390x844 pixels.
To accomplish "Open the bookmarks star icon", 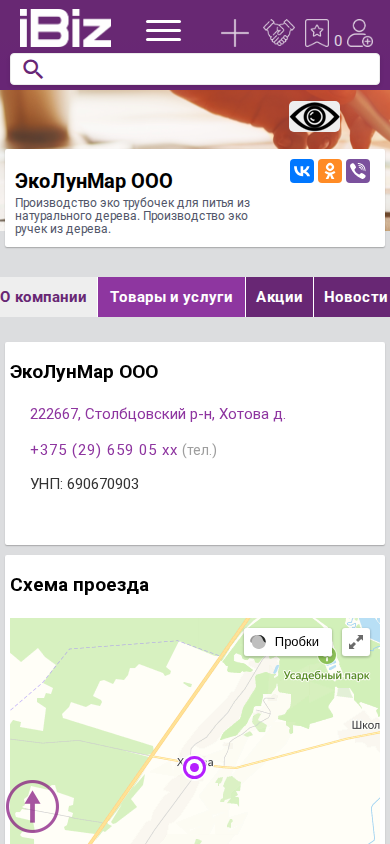I will tap(316, 33).
